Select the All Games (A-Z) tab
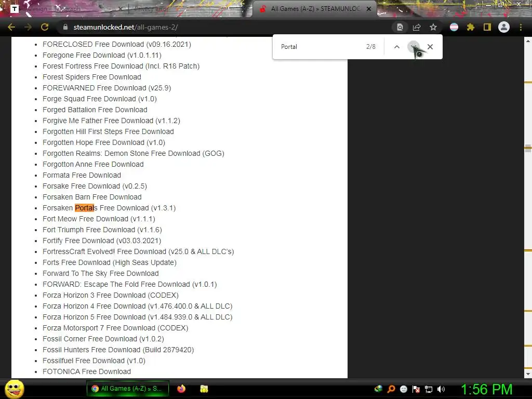532x399 pixels. (x=314, y=9)
